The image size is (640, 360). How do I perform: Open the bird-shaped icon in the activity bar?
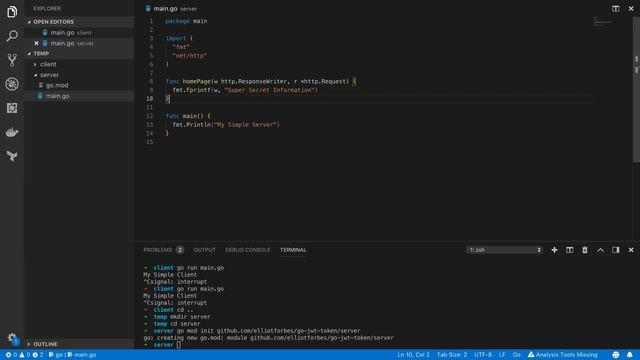pyautogui.click(x=12, y=156)
